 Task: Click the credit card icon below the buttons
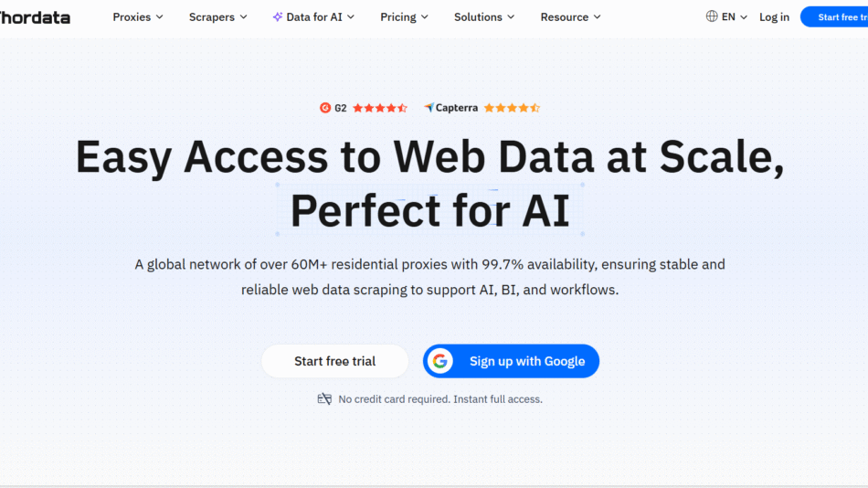(x=324, y=399)
